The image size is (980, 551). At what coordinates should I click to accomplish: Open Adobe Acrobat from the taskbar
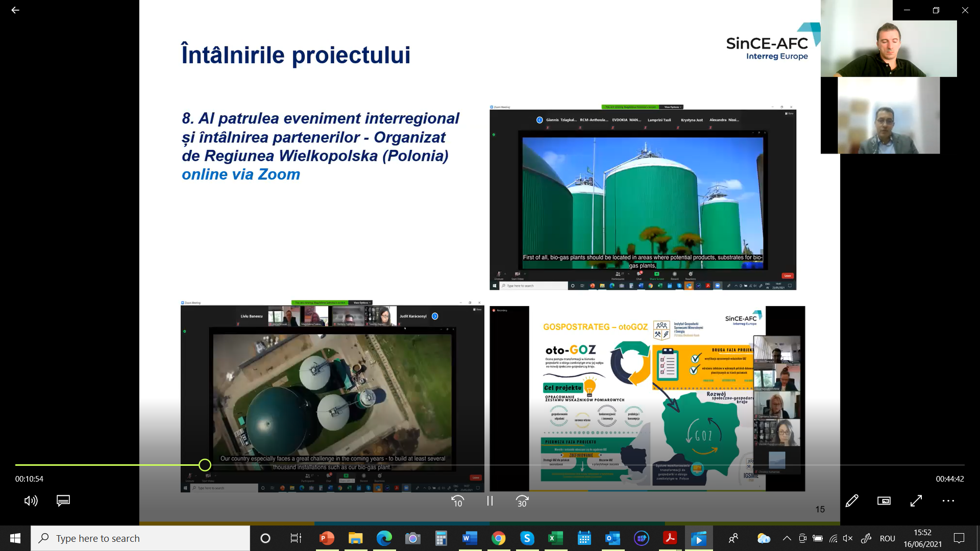670,538
